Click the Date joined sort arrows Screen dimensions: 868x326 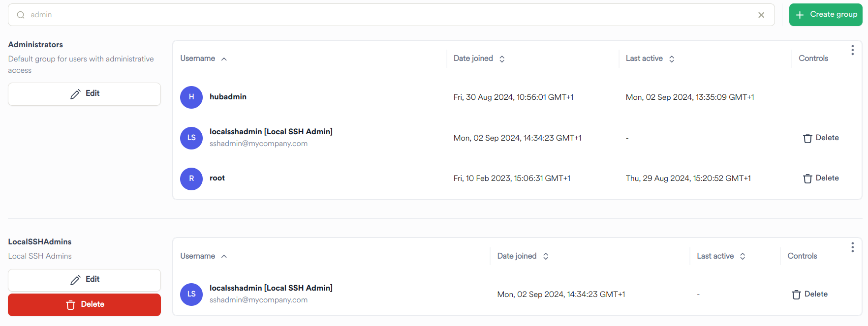click(502, 59)
